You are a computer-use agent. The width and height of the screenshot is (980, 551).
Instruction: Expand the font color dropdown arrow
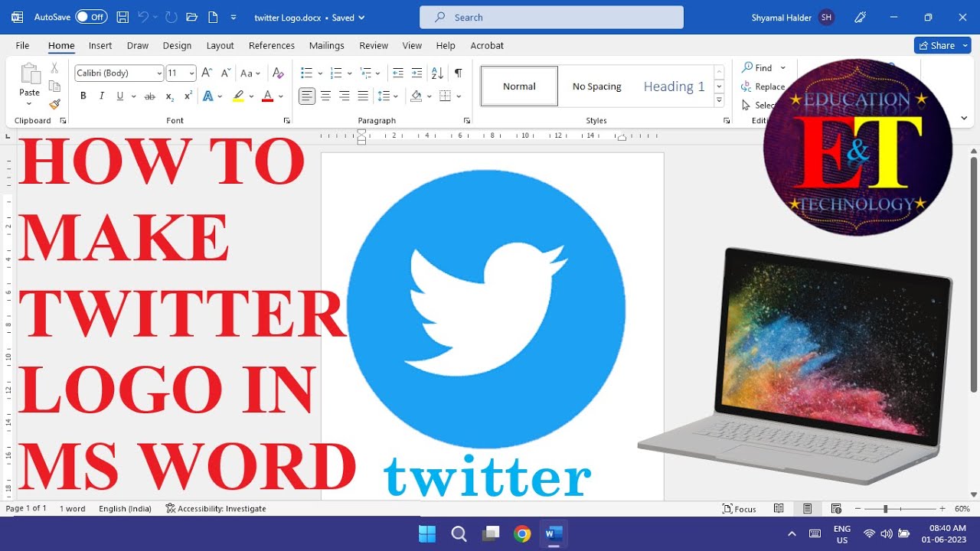coord(281,96)
